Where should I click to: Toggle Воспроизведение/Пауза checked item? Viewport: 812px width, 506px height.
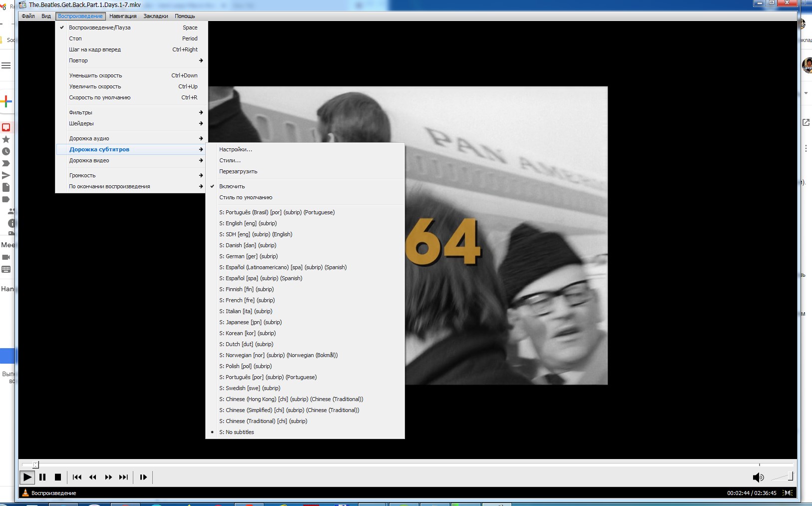coord(131,27)
